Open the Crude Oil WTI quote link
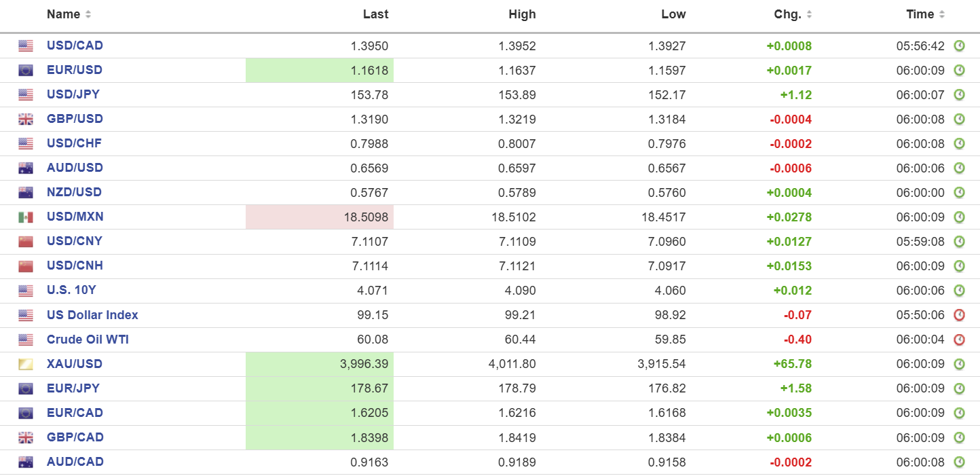Screen dimensions: 980x476 coord(88,340)
